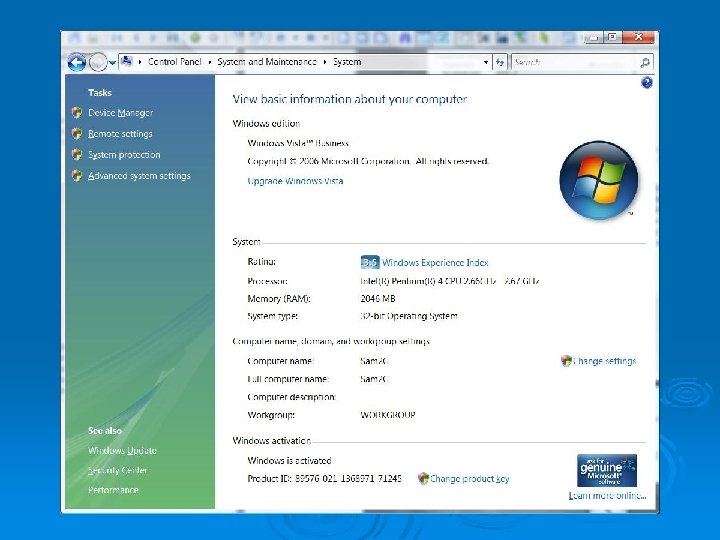Click the shield icon beside Device Manager
Image resolution: width=720 pixels, height=540 pixels.
77,112
